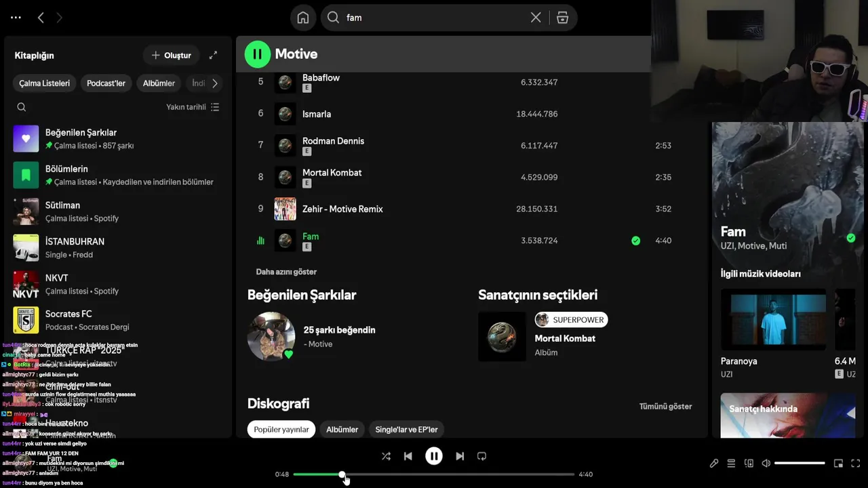The image size is (868, 488).
Task: Open '25 şarkı beğendin' link
Action: pyautogui.click(x=339, y=330)
